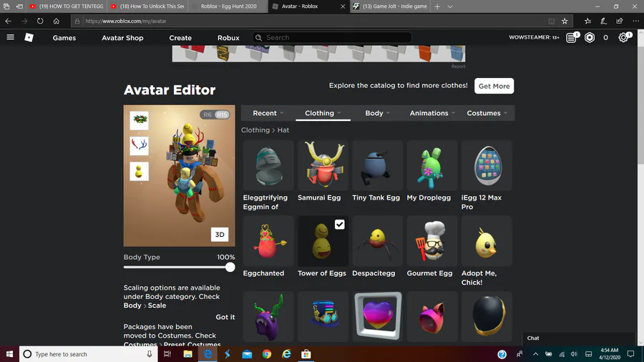Image resolution: width=644 pixels, height=362 pixels.
Task: Switch avatar rig to R15
Action: [x=222, y=114]
